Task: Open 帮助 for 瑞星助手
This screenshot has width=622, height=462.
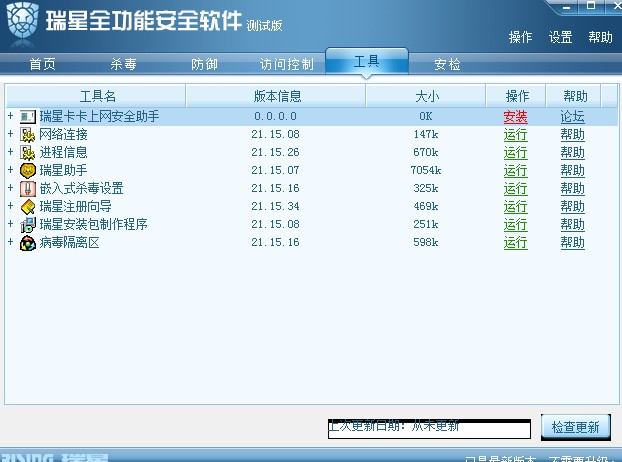Action: (572, 171)
